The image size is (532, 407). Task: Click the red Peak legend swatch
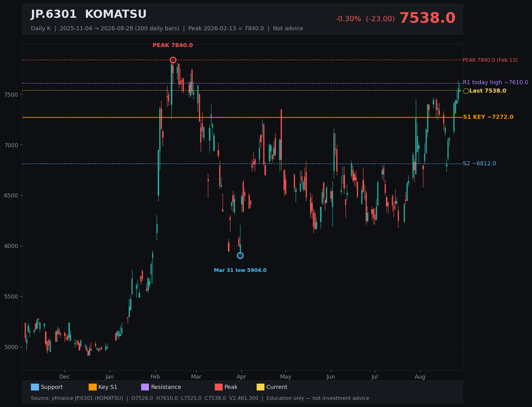219,387
